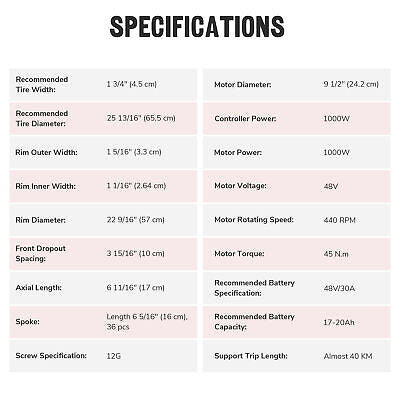This screenshot has width=400, height=400.
Task: Select the Motor Diameter label
Action: pyautogui.click(x=243, y=85)
